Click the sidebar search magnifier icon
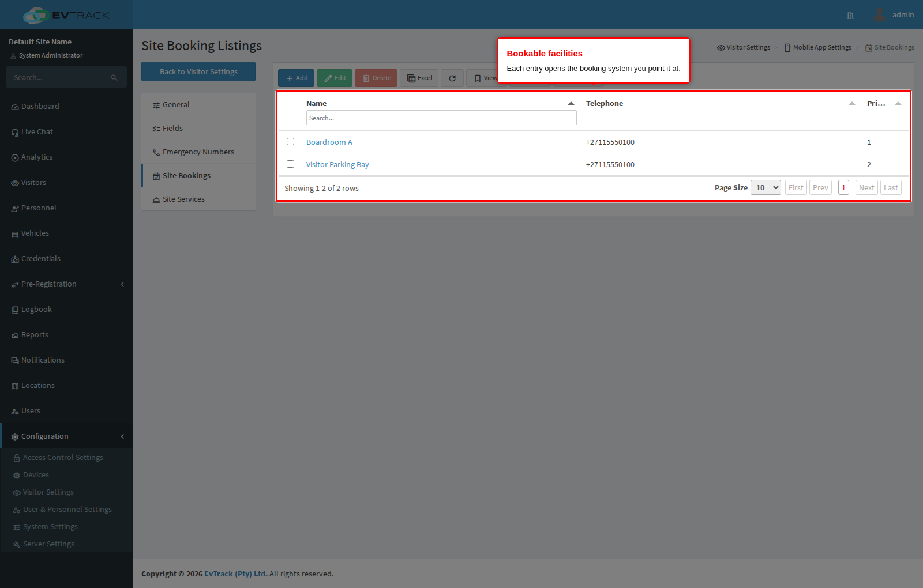The image size is (923, 588). (x=114, y=77)
